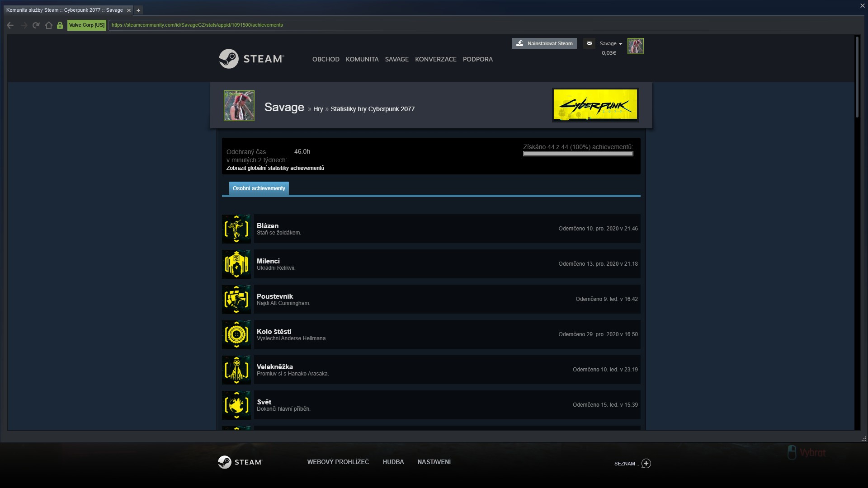
Task: Click the Steam logo in header
Action: pyautogui.click(x=251, y=59)
